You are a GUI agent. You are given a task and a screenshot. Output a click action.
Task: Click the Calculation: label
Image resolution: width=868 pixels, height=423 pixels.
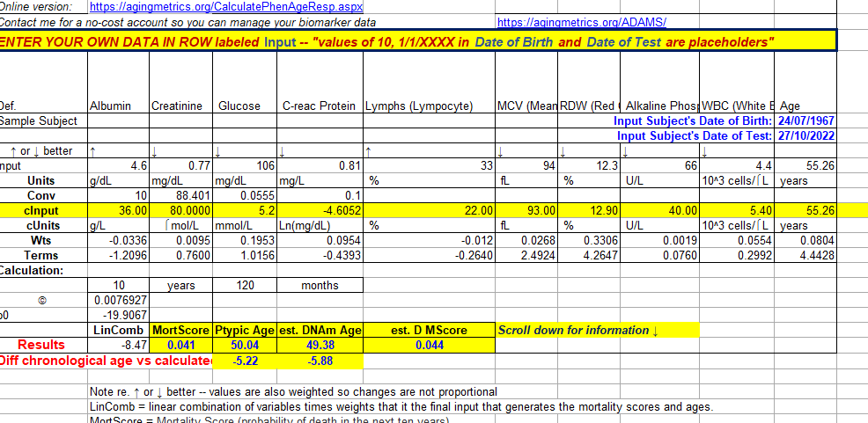pyautogui.click(x=31, y=270)
